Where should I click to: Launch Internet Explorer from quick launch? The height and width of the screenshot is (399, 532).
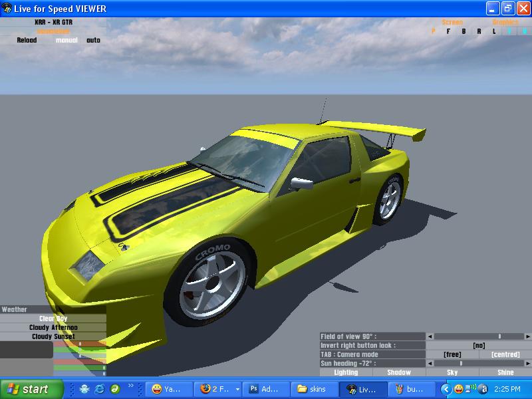99,389
